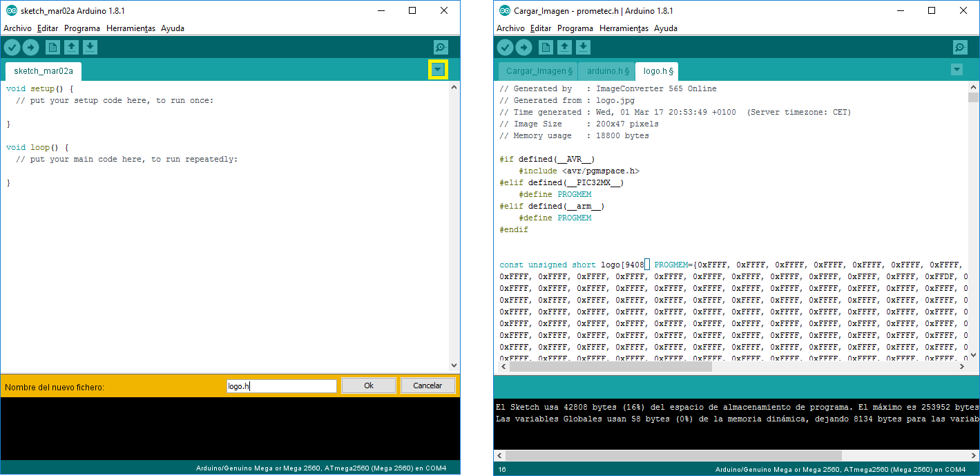
Task: Click 'const unsigned short logo[9408' declaration
Action: pos(572,265)
